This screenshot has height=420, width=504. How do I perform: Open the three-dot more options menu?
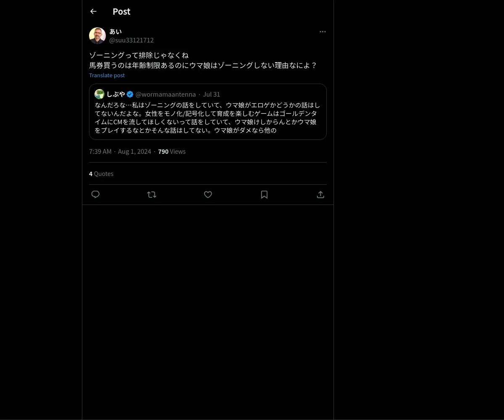[323, 31]
